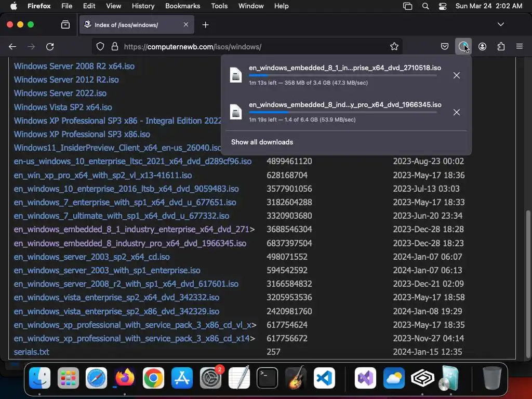The image size is (532, 399).
Task: Click size 4899461120 in the listing
Action: (289, 161)
